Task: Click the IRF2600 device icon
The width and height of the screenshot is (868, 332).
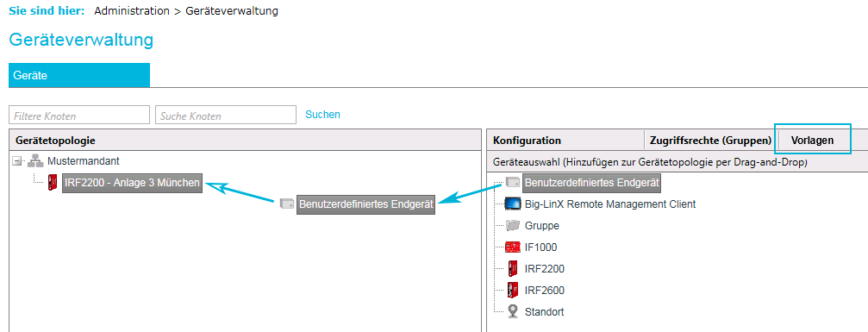Action: 513,290
